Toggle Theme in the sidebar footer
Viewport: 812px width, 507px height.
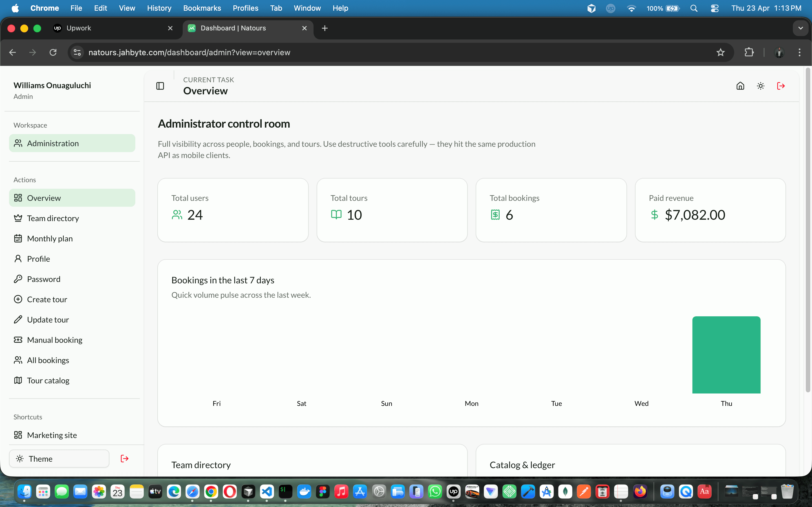[x=40, y=458]
